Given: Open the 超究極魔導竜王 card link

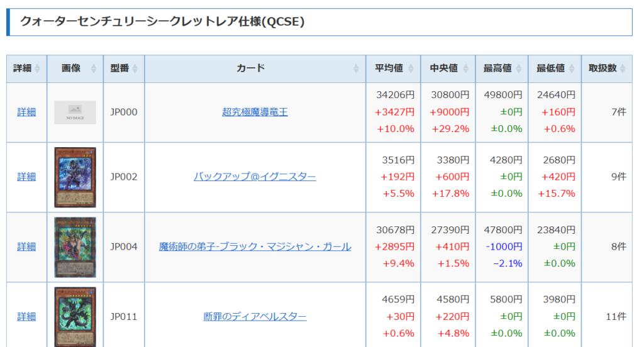Looking at the screenshot, I should pos(255,112).
